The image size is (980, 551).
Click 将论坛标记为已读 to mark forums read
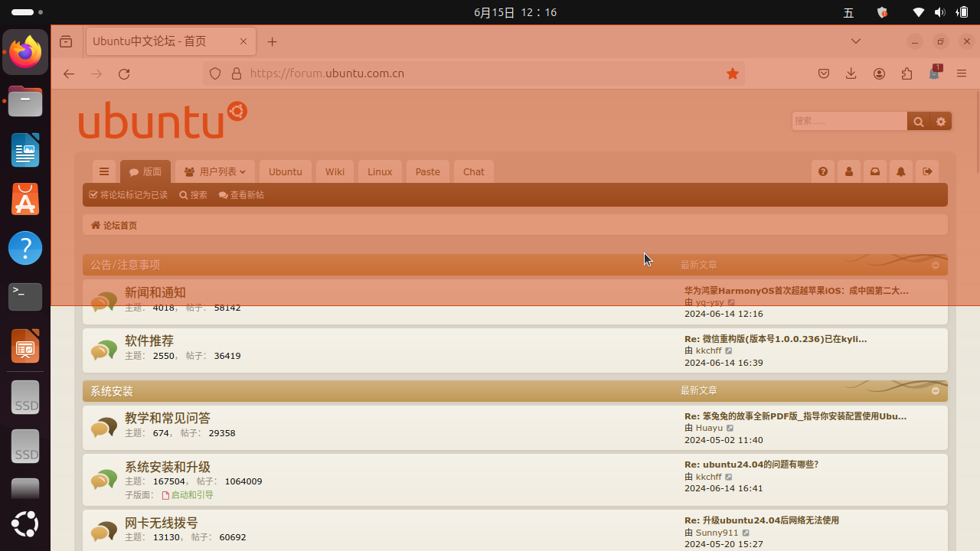[x=129, y=195]
